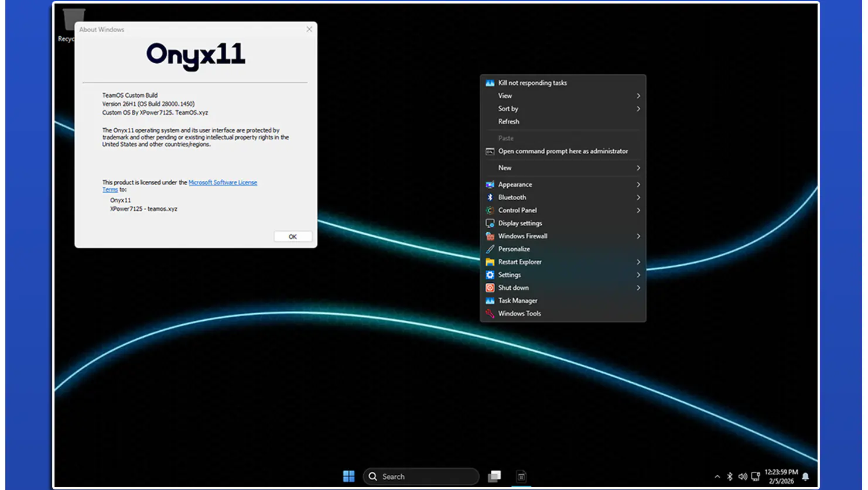The width and height of the screenshot is (868, 490).
Task: Click the 'Version 26H1 (OS Build 28000.1450)' text
Action: [x=148, y=104]
